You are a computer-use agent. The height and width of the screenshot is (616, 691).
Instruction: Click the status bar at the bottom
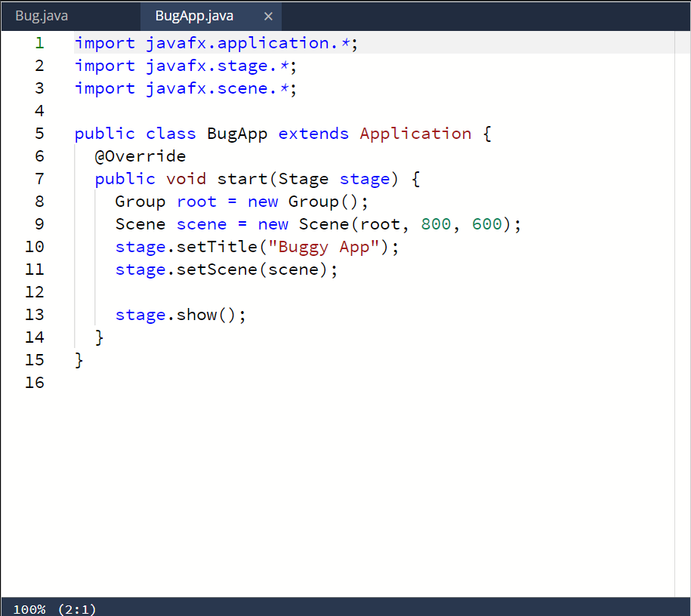click(340, 609)
